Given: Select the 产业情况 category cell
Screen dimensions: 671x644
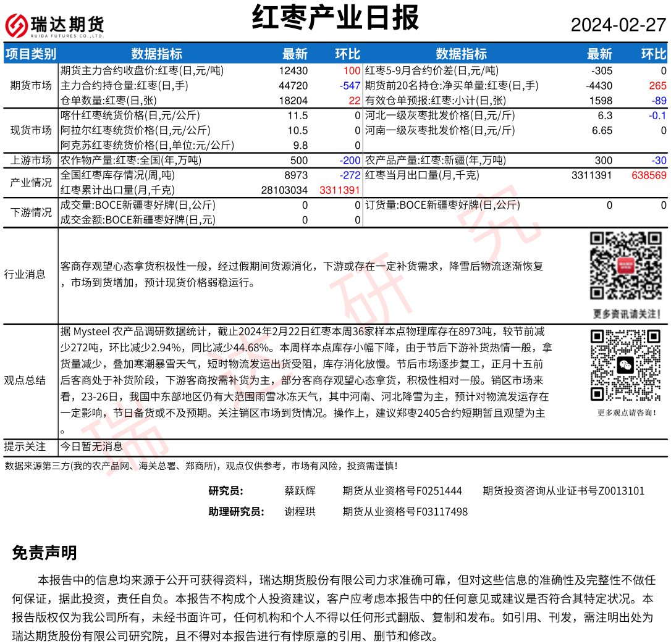Looking at the screenshot, I should (31, 183).
